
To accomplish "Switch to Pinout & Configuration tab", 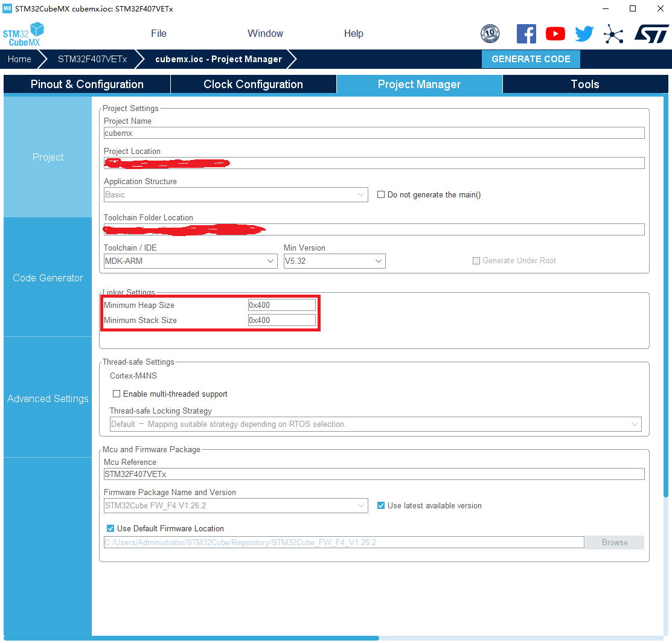I will click(87, 84).
